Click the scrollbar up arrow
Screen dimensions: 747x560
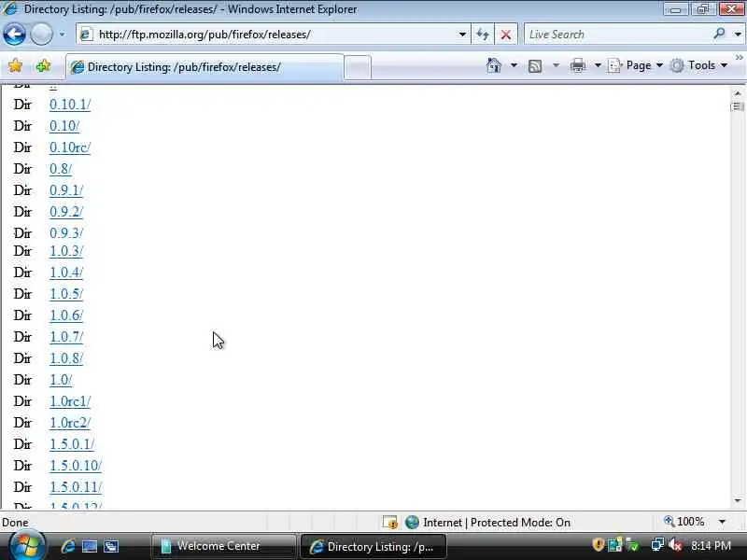click(738, 93)
